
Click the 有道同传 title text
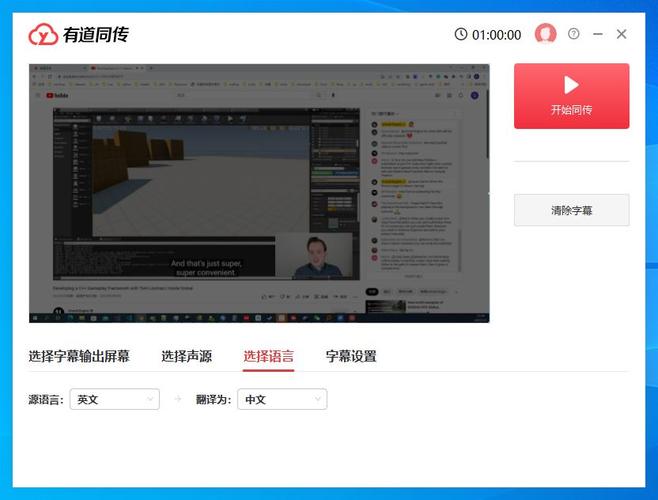pos(96,34)
